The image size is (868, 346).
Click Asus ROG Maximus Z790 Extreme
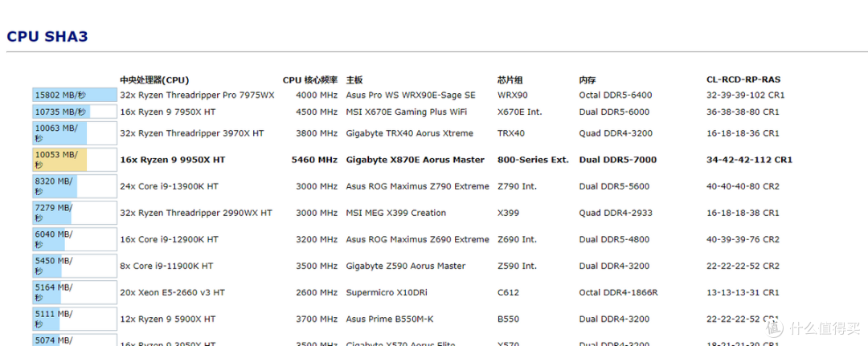(x=417, y=186)
